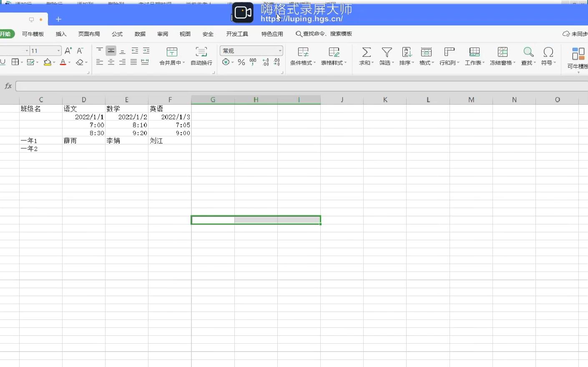Viewport: 588px width, 367px height.
Task: Expand the 合并居中 dropdown arrow
Action: (184, 62)
